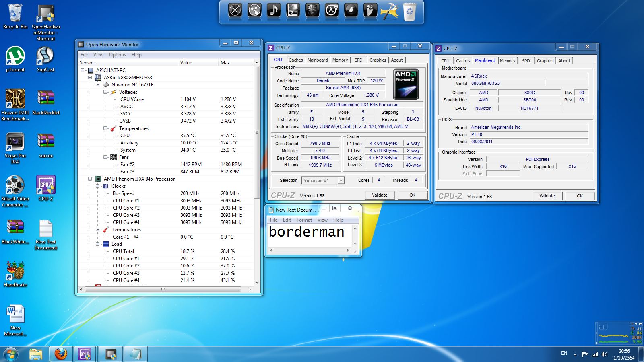Switch to Firefox from the taskbar
The image size is (644, 362).
pos(61,354)
